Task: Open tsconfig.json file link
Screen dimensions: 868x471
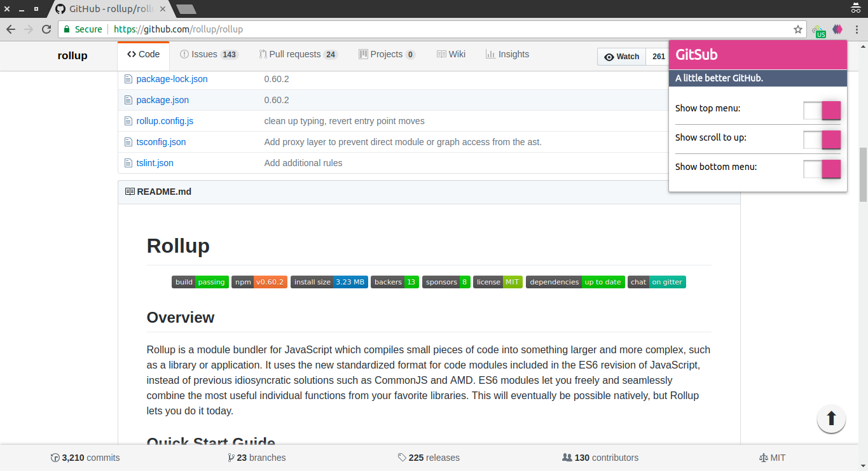Action: point(161,142)
